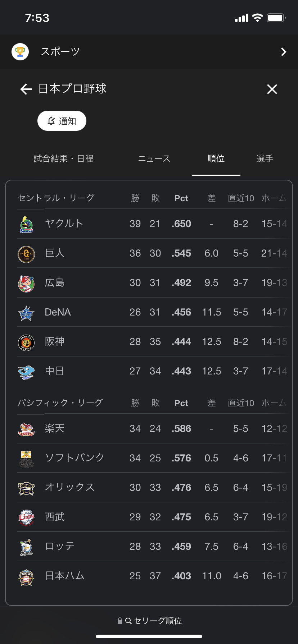This screenshot has width=298, height=644.
Task: Tap the Yomiuri Giants team logo
Action: 26,254
